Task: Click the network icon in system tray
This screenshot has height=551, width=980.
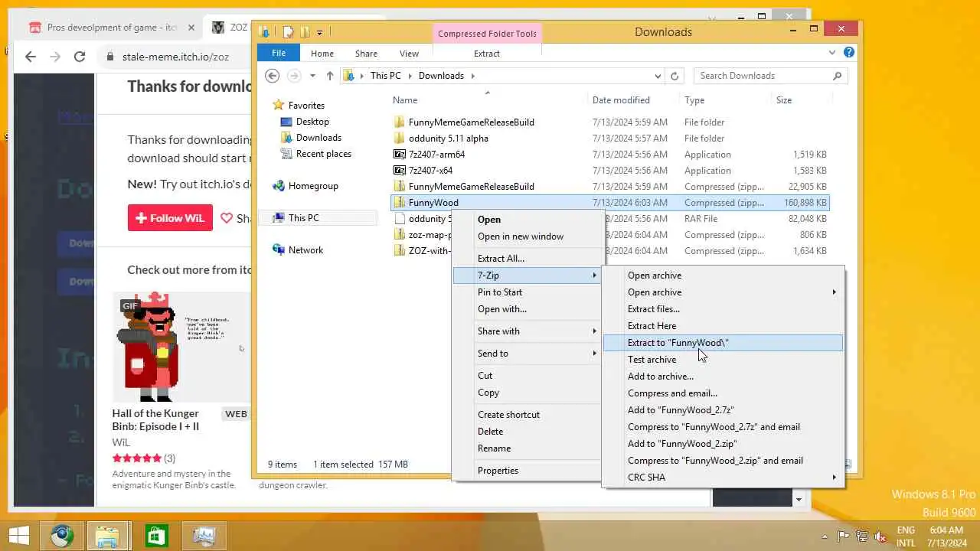Action: tap(862, 536)
